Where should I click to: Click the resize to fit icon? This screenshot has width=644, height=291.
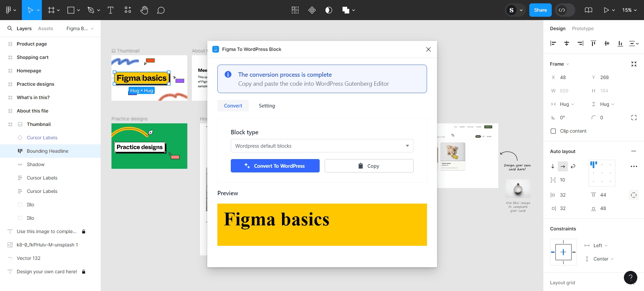point(634,64)
